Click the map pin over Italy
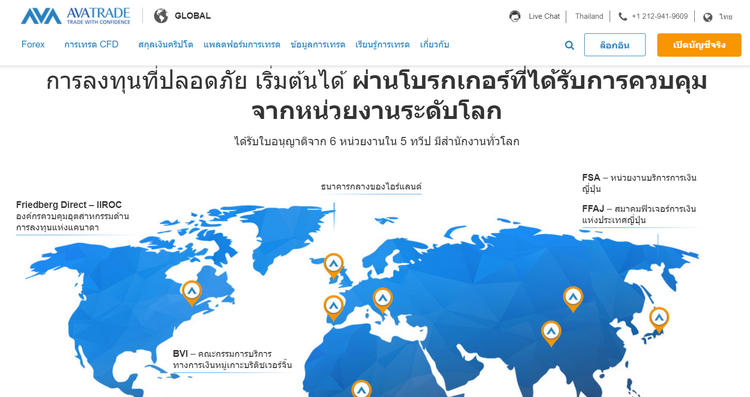 tap(383, 300)
